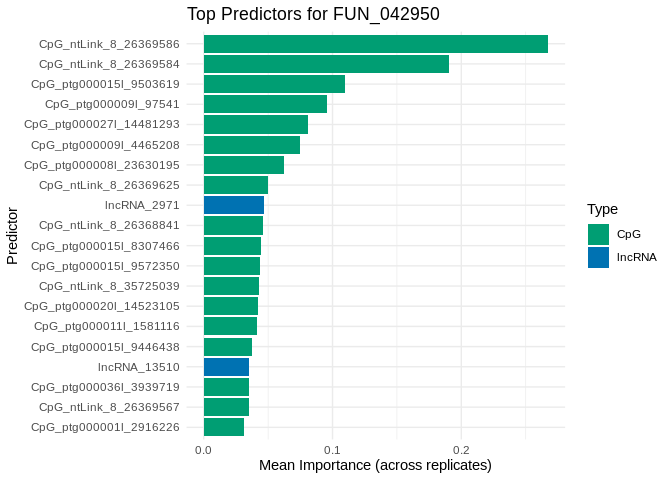The image size is (672, 480).
Task: Click the 0.2 x-axis tick label
Action: coord(460,450)
